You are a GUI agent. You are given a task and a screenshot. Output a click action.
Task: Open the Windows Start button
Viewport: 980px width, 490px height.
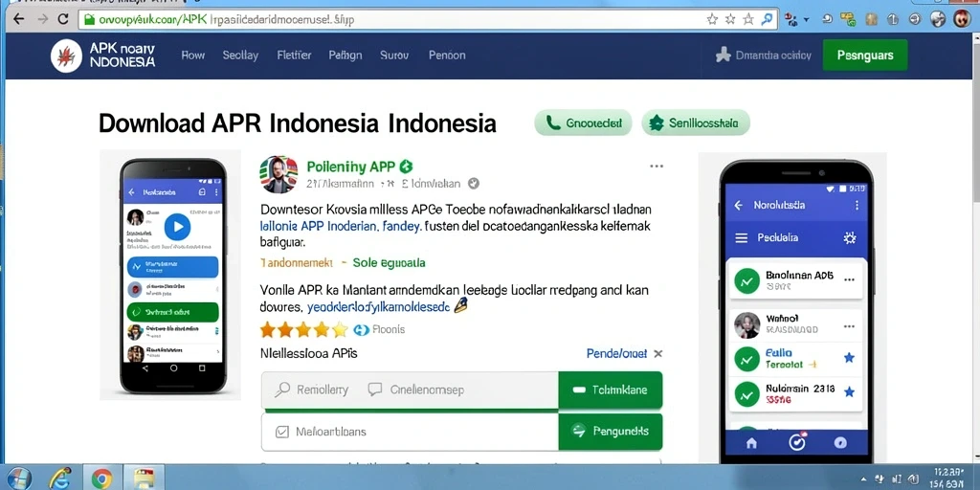[x=18, y=479]
